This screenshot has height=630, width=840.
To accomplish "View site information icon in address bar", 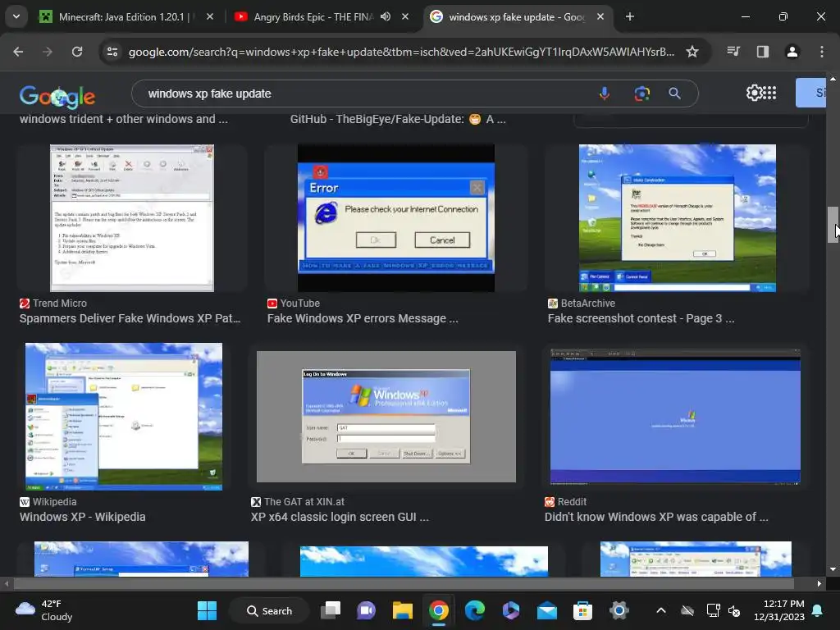I will point(112,52).
